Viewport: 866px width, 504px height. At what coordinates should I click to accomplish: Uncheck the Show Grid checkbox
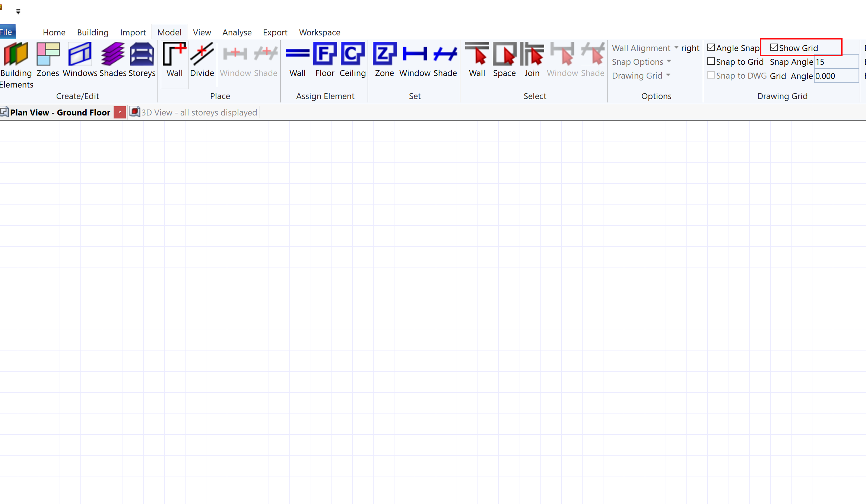(774, 48)
